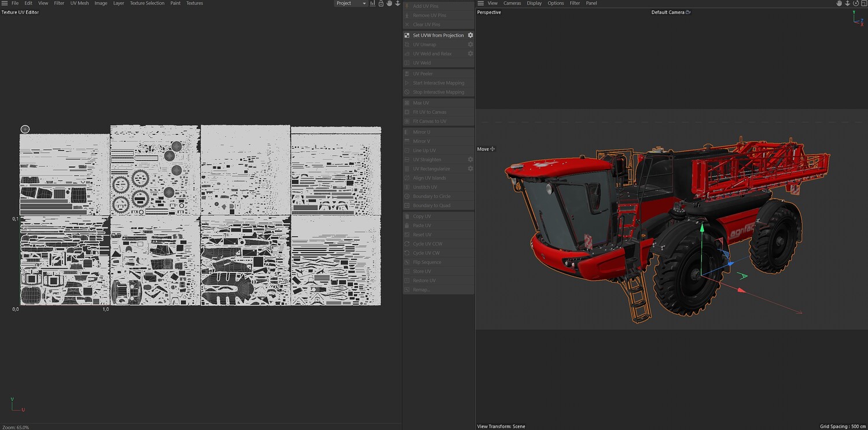Open the Texture Selection menu
868x430 pixels.
point(147,3)
